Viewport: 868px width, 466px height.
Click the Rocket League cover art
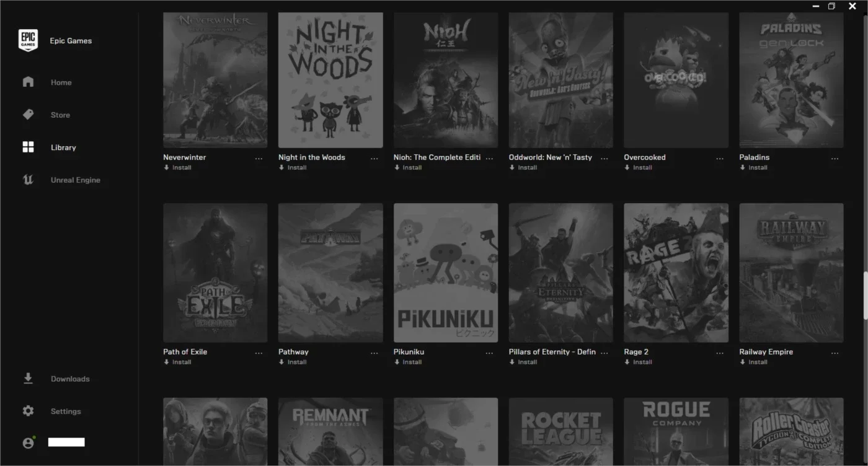[561, 432]
